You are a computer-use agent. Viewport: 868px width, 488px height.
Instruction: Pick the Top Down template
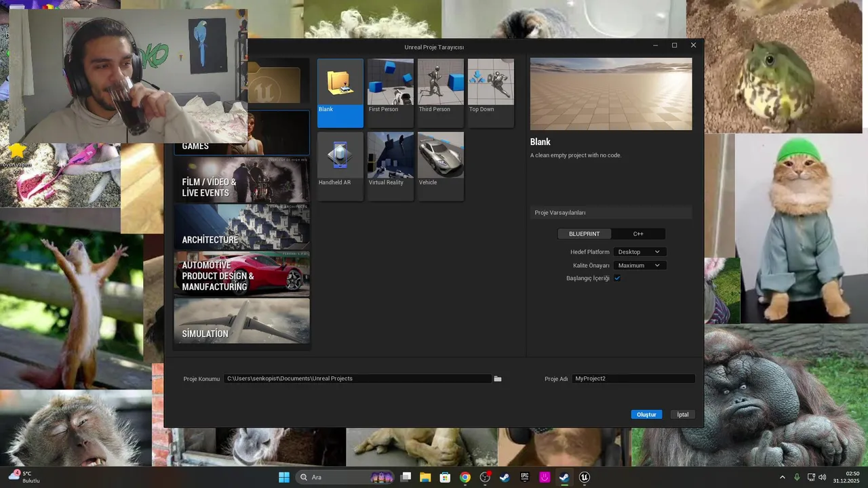[491, 93]
